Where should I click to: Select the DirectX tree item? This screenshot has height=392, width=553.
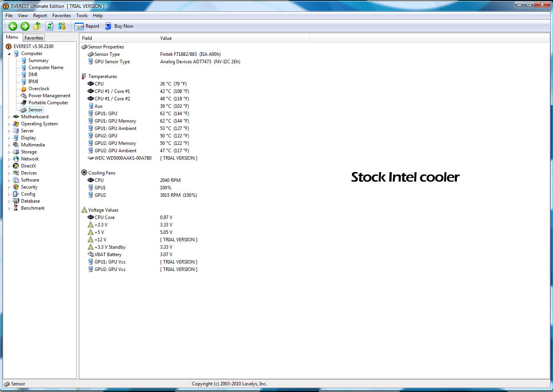point(29,166)
